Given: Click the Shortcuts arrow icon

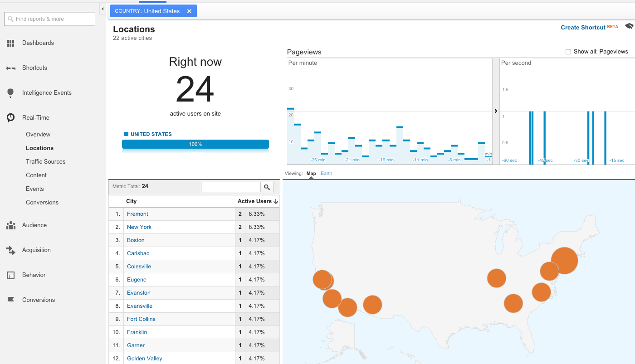Looking at the screenshot, I should pos(10,68).
